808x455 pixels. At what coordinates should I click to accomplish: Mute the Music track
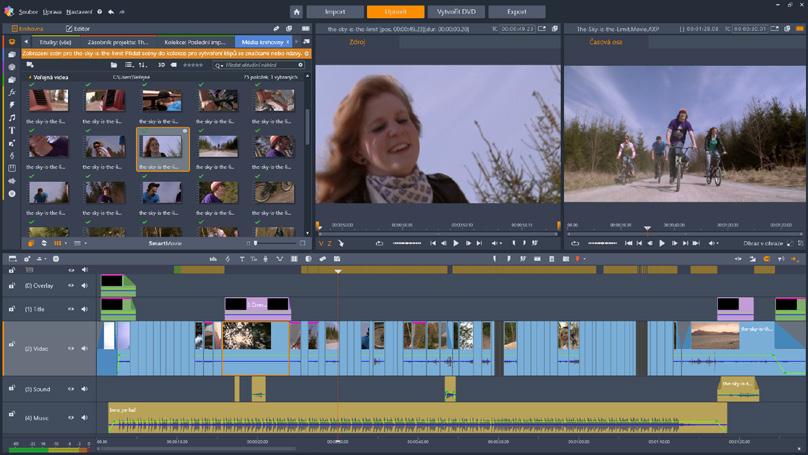[85, 418]
